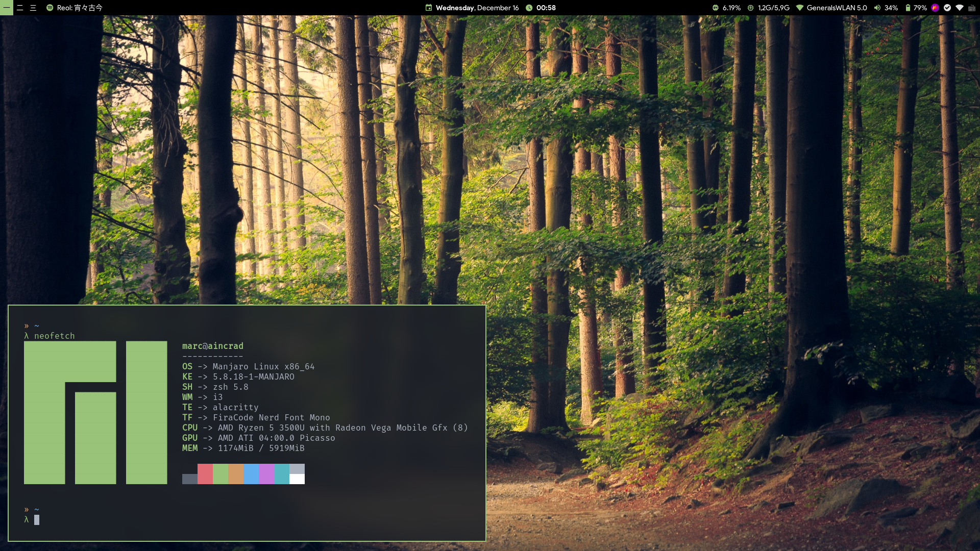Click the battery icon in the bar

pyautogui.click(x=908, y=8)
